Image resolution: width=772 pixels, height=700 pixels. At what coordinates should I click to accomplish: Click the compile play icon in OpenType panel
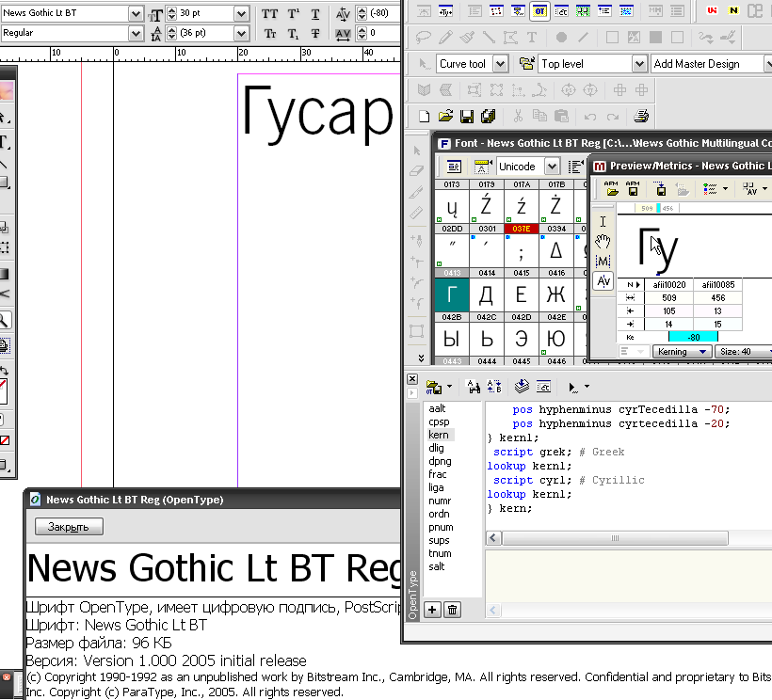pyautogui.click(x=573, y=388)
